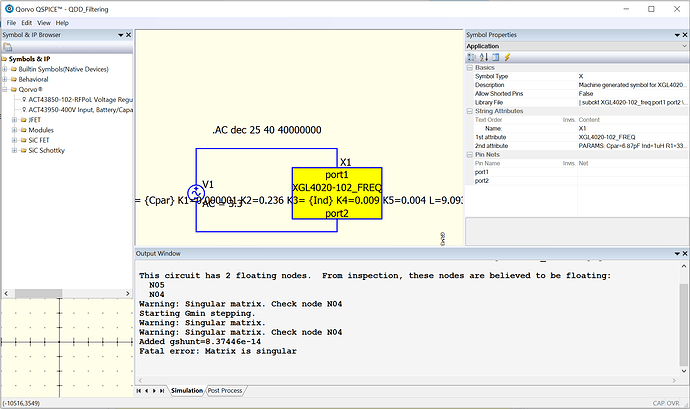
Task: Edit the 2nd attribute PARAMS value
Action: 632,146
